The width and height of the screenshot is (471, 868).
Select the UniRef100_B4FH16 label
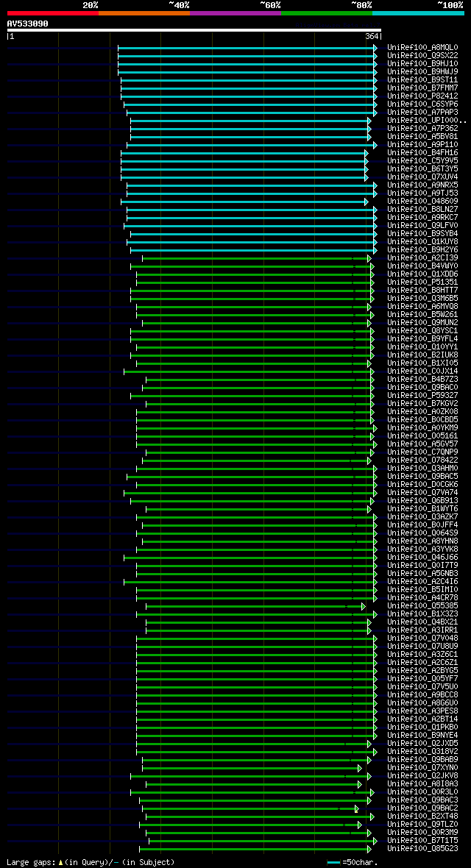(422, 152)
